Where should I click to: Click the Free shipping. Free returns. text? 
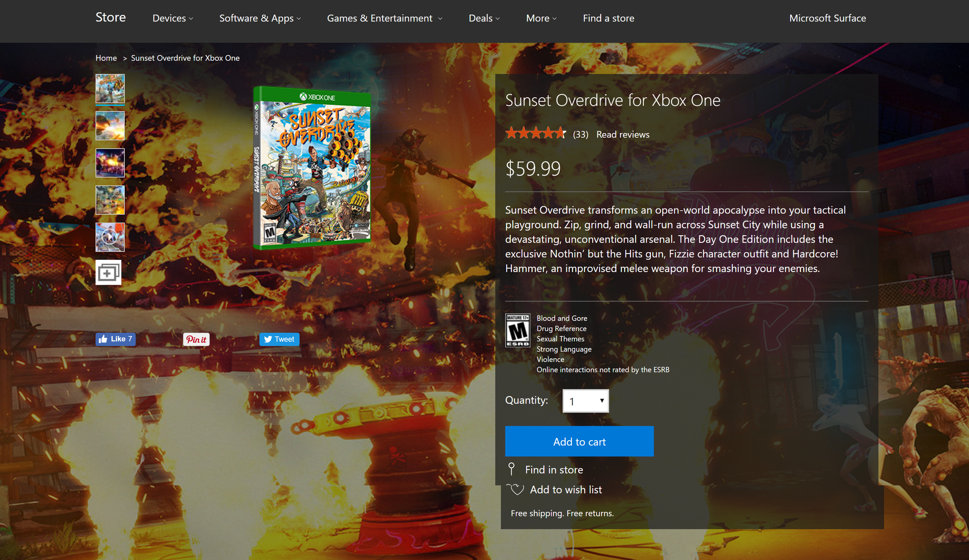(x=562, y=513)
